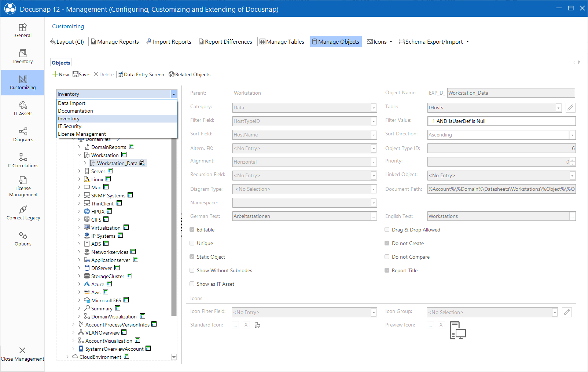Click the Save button

pos(81,74)
